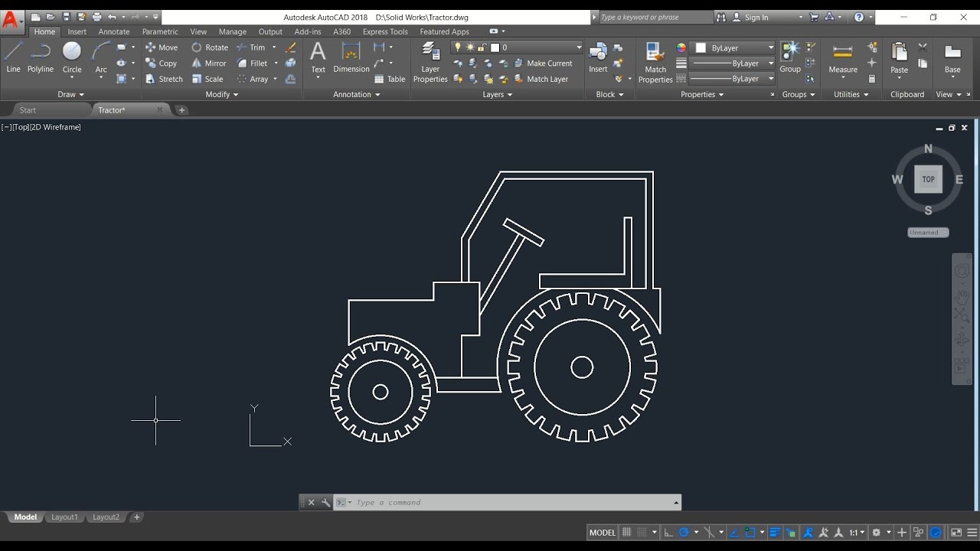
Task: Select the Trim tool
Action: point(251,47)
